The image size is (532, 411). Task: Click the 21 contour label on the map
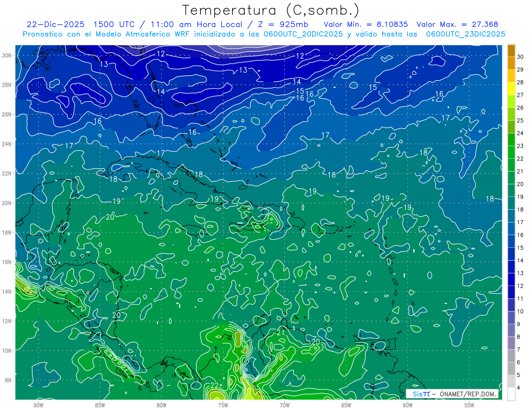click(281, 333)
